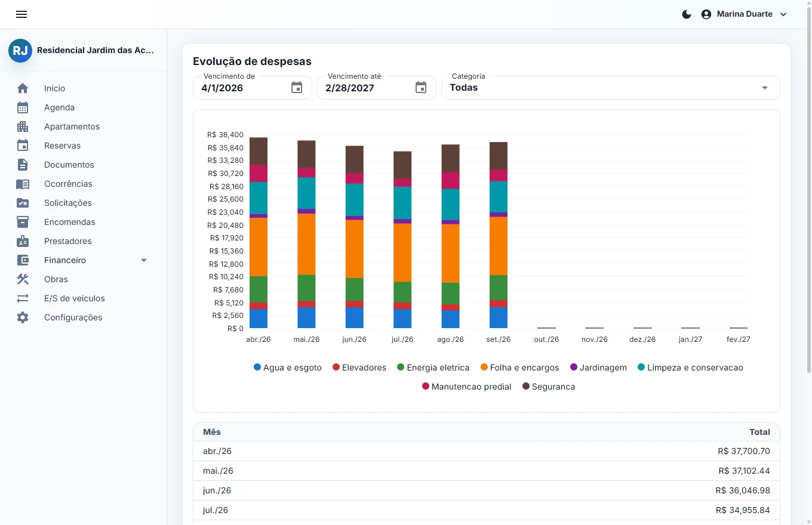Click the E/S de veículos arrows icon
This screenshot has width=812, height=525.
pyautogui.click(x=23, y=298)
